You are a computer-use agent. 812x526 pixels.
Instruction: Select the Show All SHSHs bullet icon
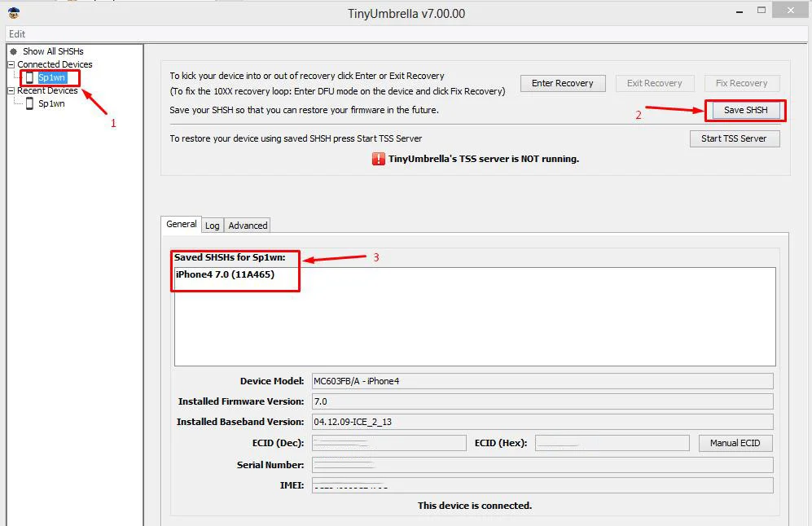coord(14,51)
